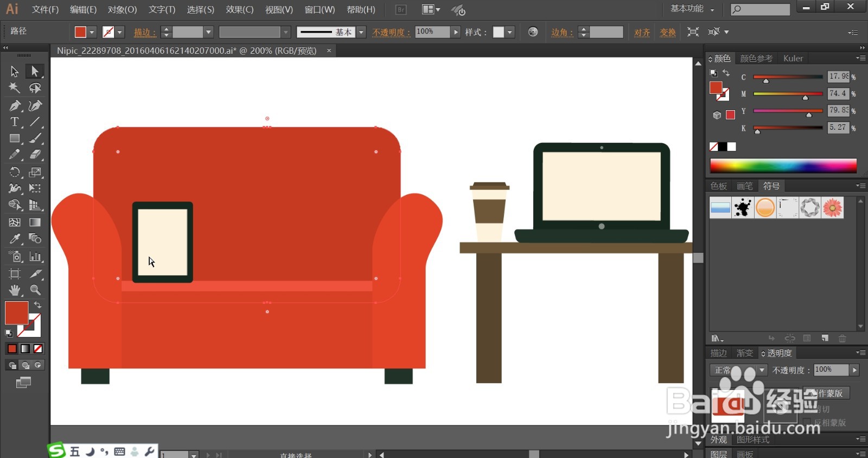The width and height of the screenshot is (868, 458).
Task: Open the 窗口(W) menu
Action: coord(320,9)
